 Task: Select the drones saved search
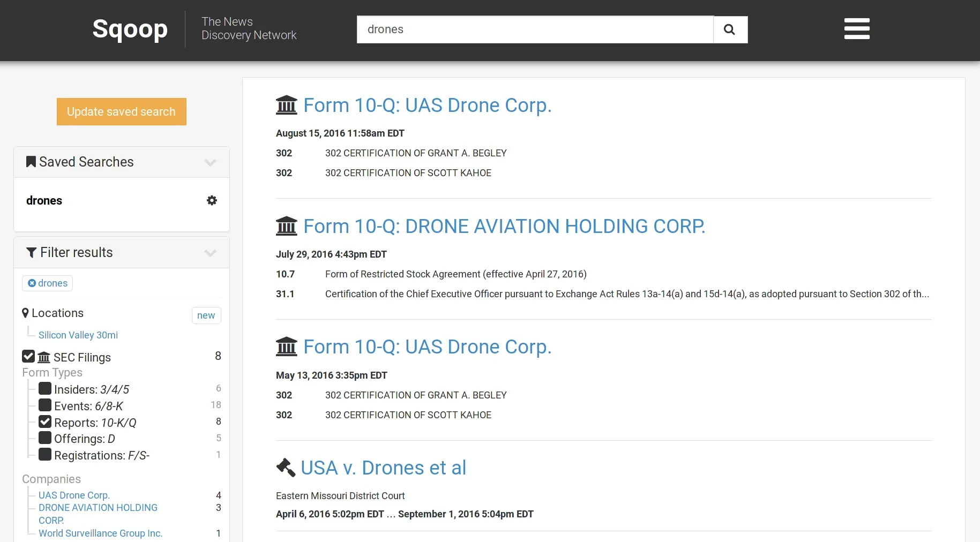44,201
